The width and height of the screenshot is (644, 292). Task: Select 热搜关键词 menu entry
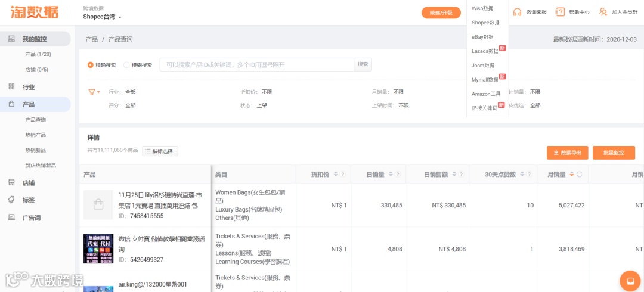(485, 108)
